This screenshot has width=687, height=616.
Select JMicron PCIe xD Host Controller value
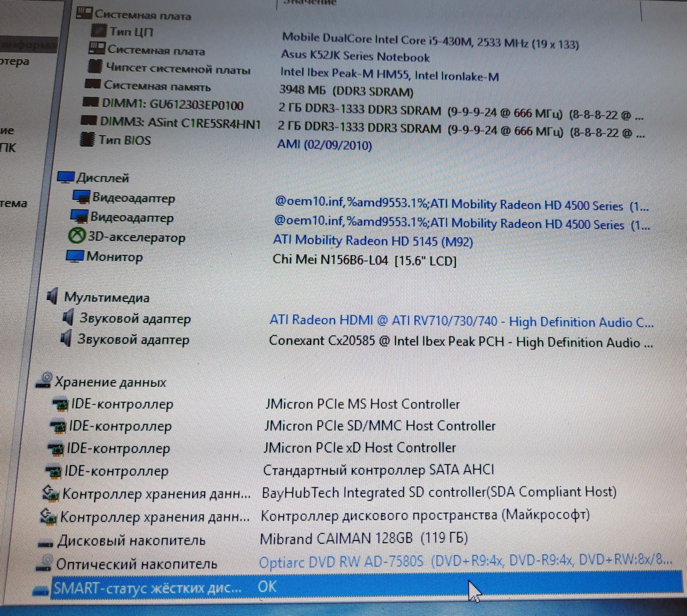coord(360,447)
